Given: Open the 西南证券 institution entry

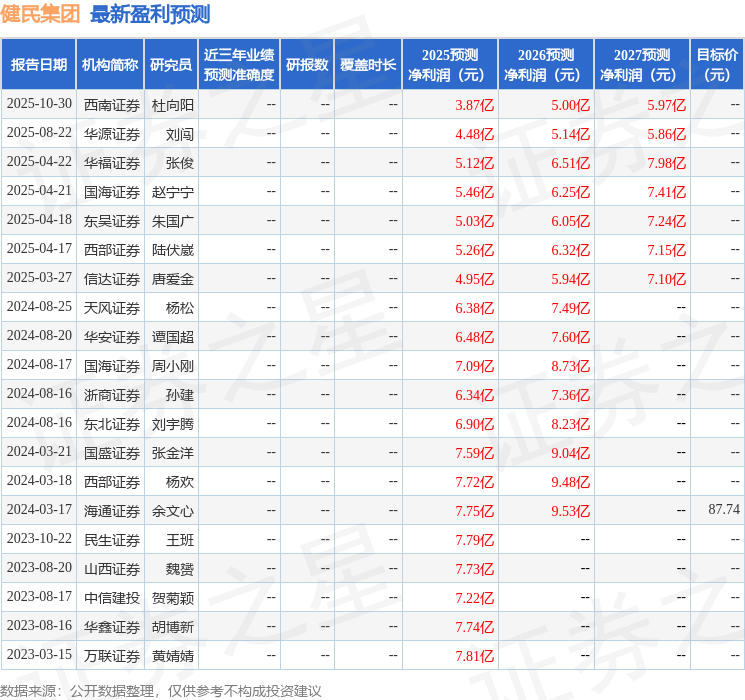Looking at the screenshot, I should [x=111, y=105].
